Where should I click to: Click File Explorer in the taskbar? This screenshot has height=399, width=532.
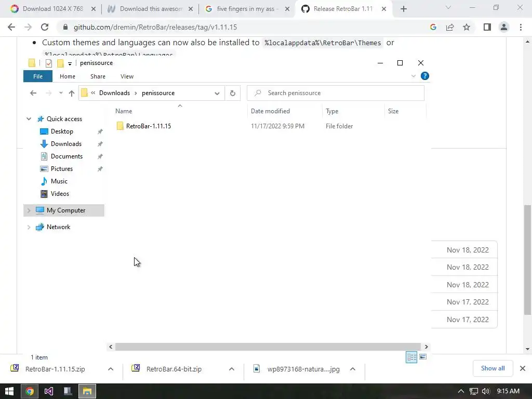coord(87,391)
